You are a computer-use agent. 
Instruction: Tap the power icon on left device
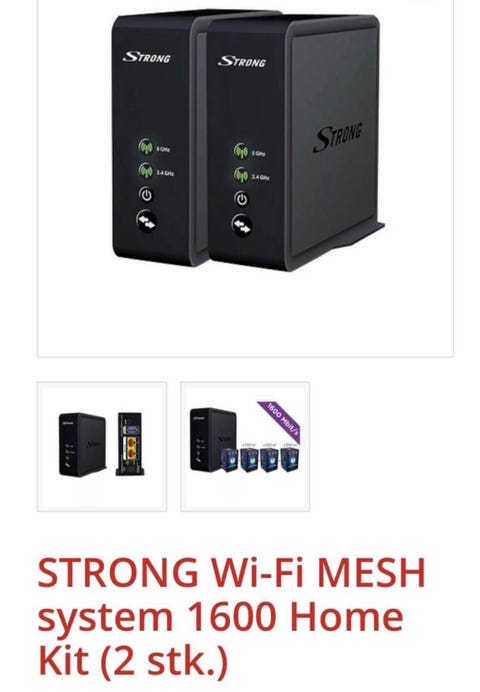click(146, 195)
